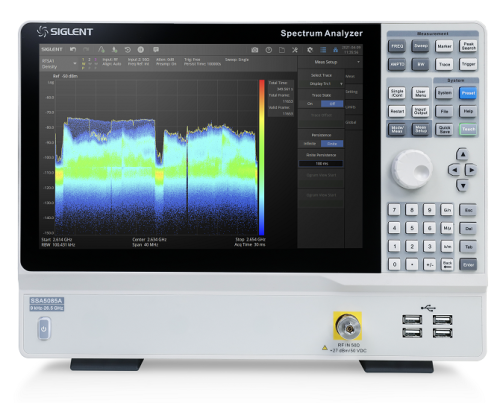
Task: Hit the blue Preset key
Action: (x=468, y=93)
